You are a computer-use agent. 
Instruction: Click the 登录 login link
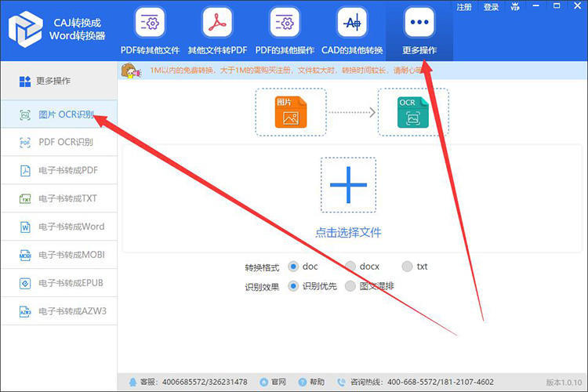click(491, 7)
